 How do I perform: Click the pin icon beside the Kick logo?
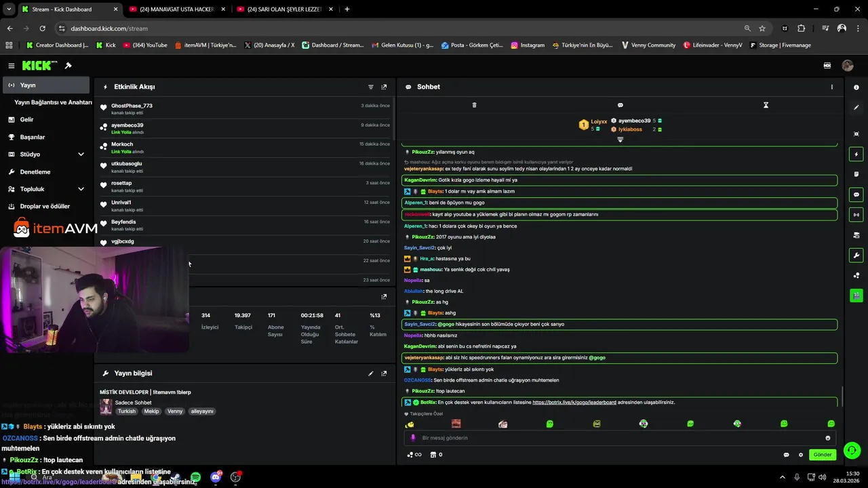click(x=68, y=66)
